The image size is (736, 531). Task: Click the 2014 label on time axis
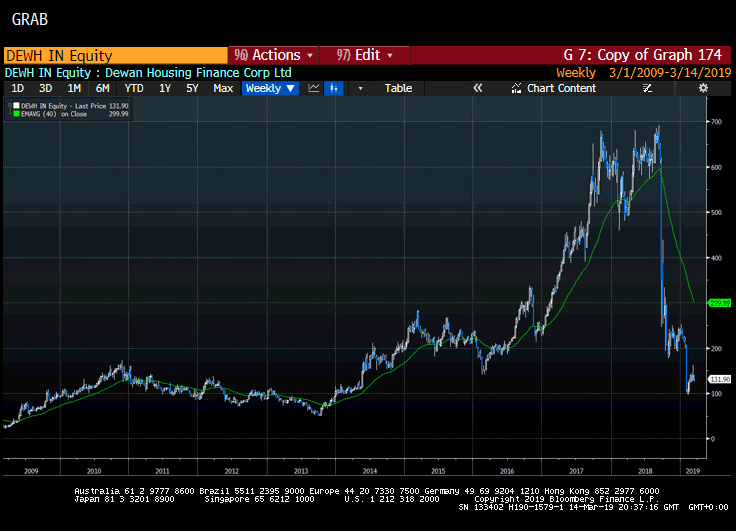click(x=370, y=471)
